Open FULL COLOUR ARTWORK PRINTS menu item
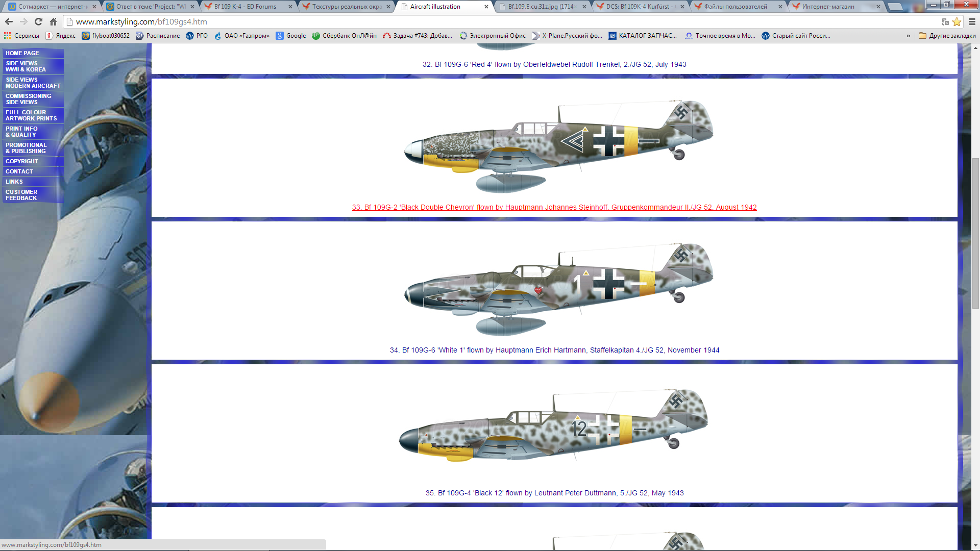This screenshot has width=980, height=551. tap(33, 115)
